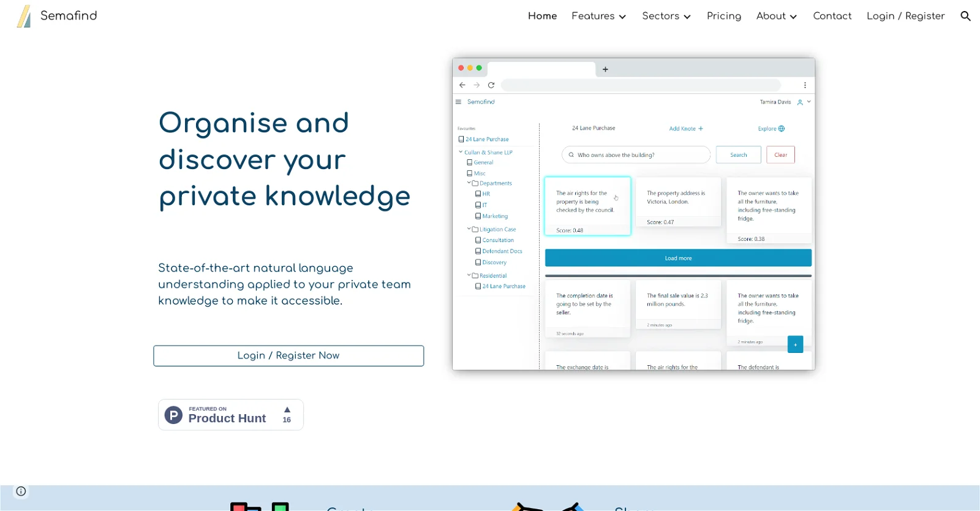Screen dimensions: 980x511
Task: Select the General notebook in the tree
Action: click(480, 162)
